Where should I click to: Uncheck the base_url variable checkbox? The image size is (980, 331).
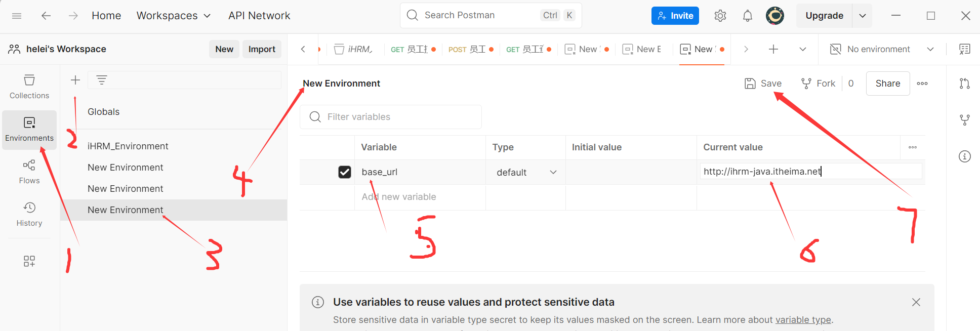[345, 172]
